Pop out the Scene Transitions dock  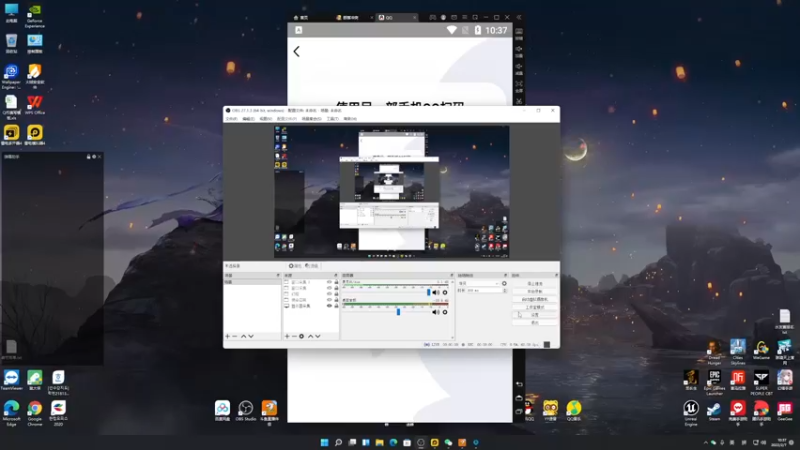[x=505, y=275]
